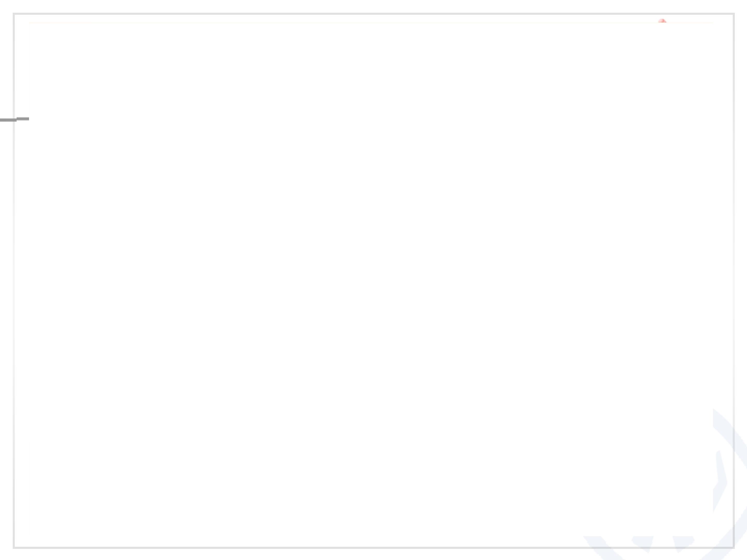Click the bottom-right corner of the gray frame
The height and width of the screenshot is (560, 747).
(x=734, y=547)
